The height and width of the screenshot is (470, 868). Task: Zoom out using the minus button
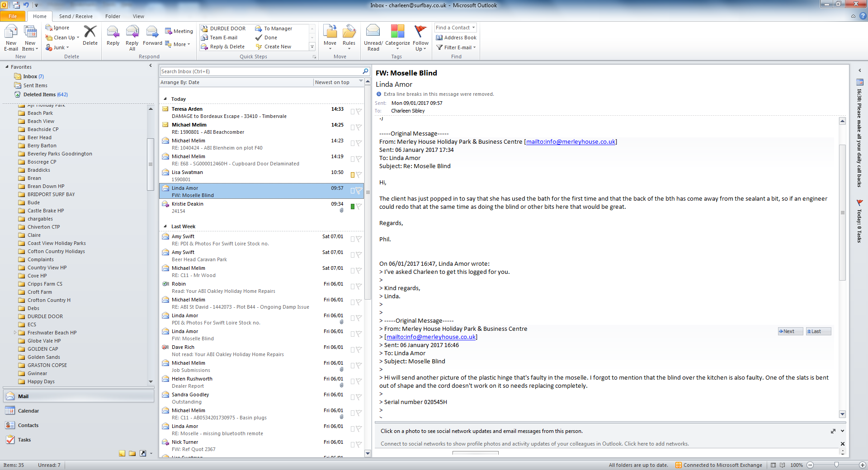point(810,465)
